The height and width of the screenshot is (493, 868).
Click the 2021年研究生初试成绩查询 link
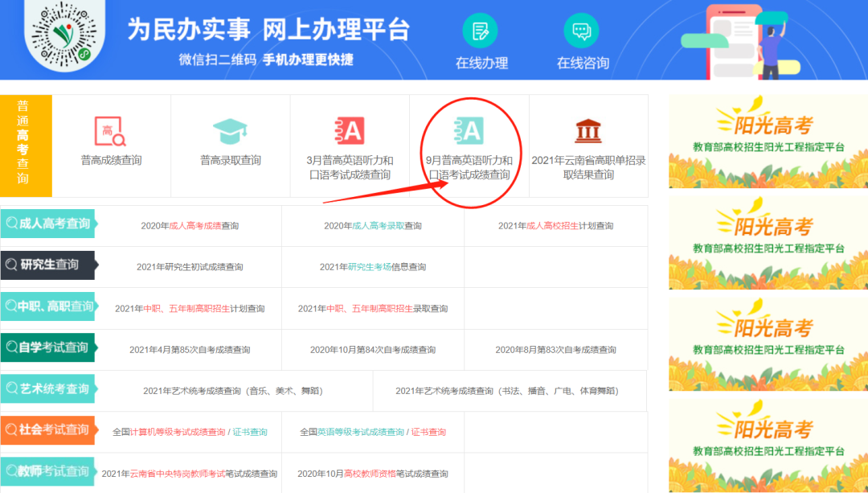coord(190,267)
